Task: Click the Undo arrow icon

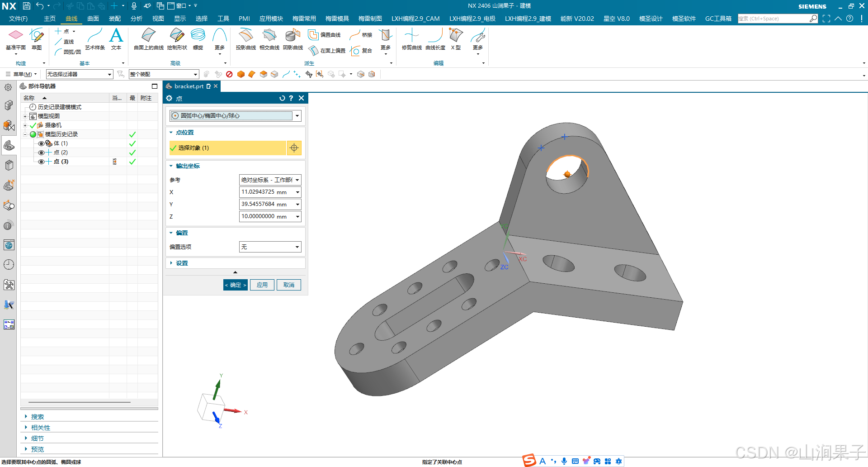Action: [40, 6]
